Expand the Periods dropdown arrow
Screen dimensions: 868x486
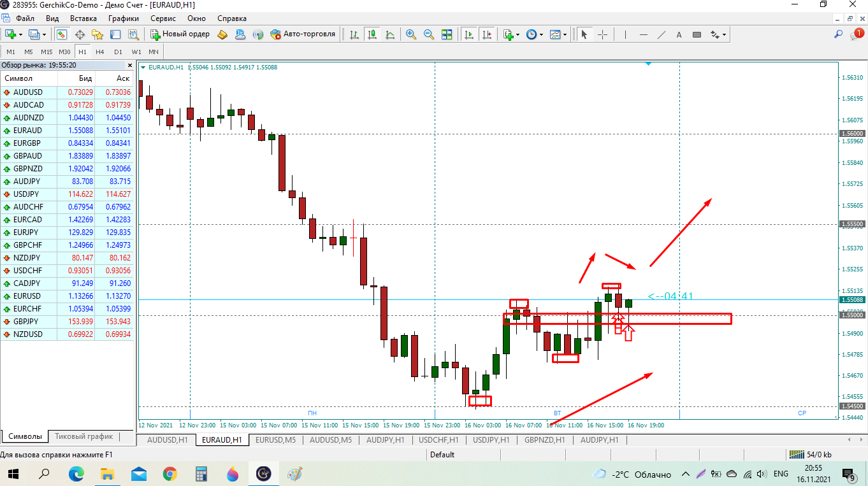[542, 34]
